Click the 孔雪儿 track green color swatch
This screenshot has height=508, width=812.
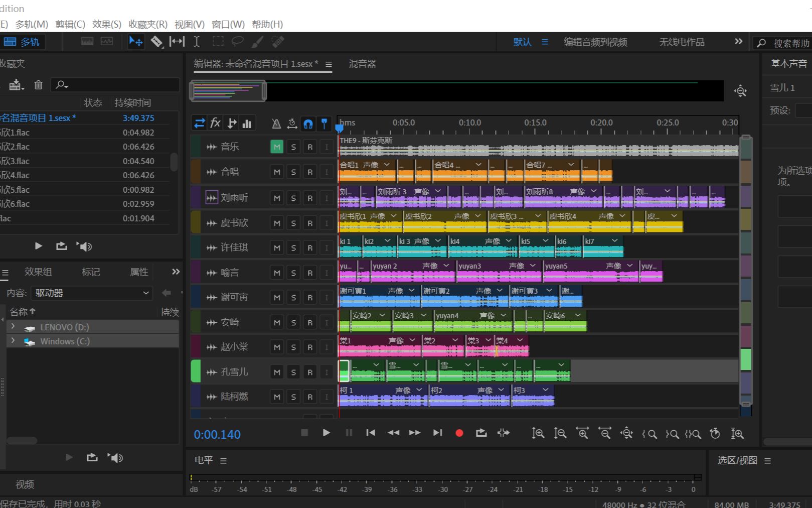coord(196,371)
